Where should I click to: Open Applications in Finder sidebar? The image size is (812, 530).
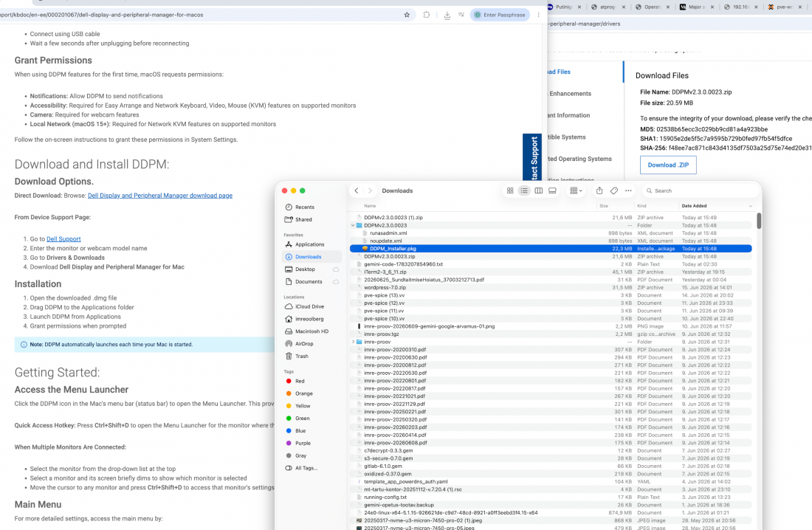[309, 244]
